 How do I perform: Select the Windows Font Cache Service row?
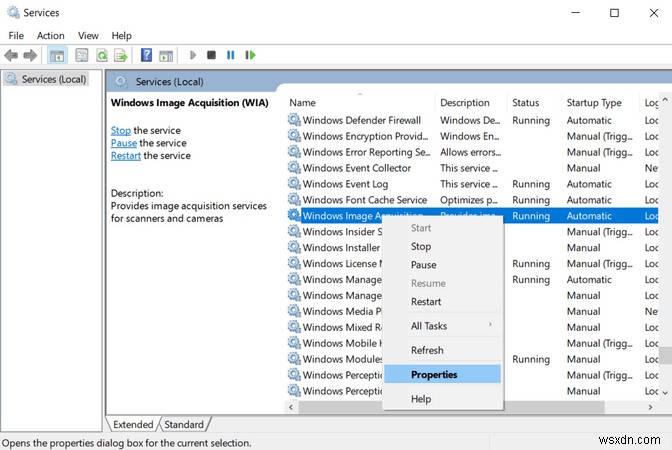[x=472, y=200]
